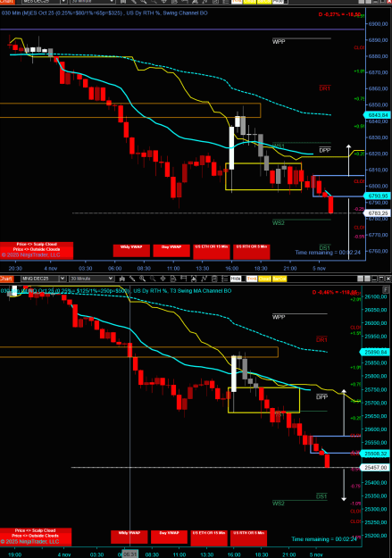This screenshot has height=558, width=392.
Task: Open properties list icon in MNQ chart toolbar
Action: click(225, 279)
